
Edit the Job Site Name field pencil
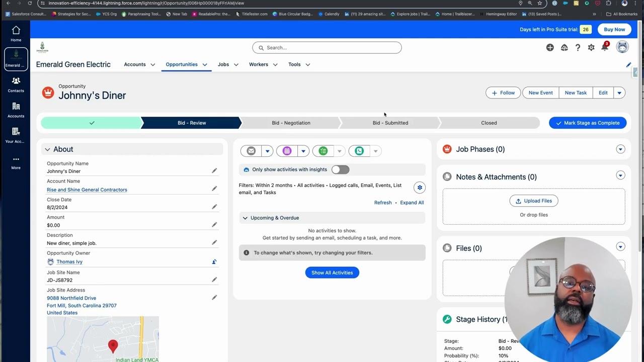(214, 280)
